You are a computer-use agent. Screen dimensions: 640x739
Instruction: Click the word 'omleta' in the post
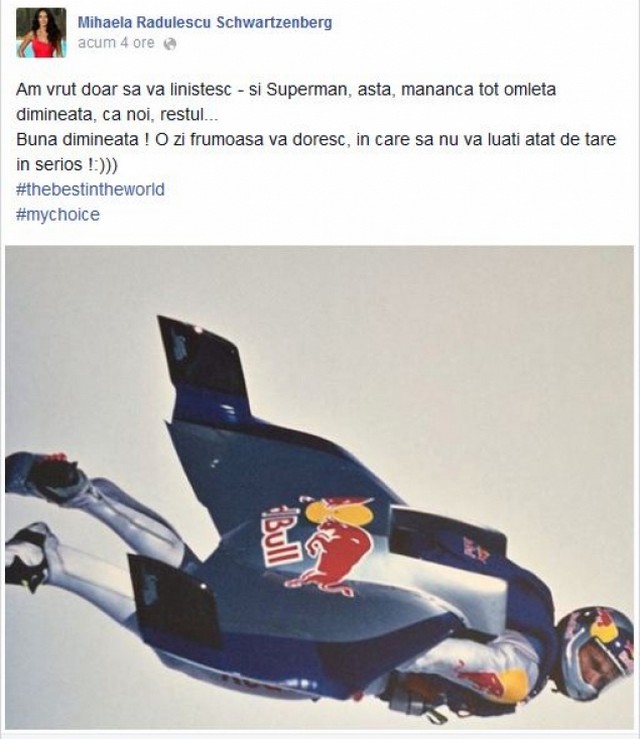coord(530,89)
